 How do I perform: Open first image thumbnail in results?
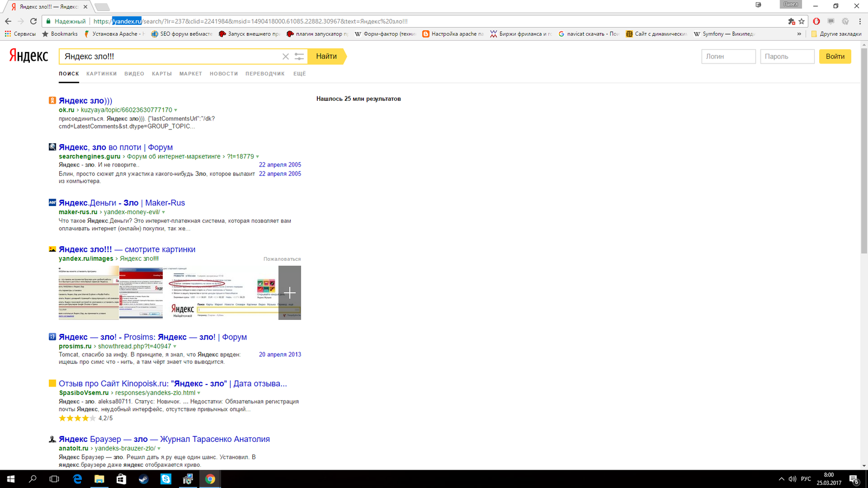(88, 293)
